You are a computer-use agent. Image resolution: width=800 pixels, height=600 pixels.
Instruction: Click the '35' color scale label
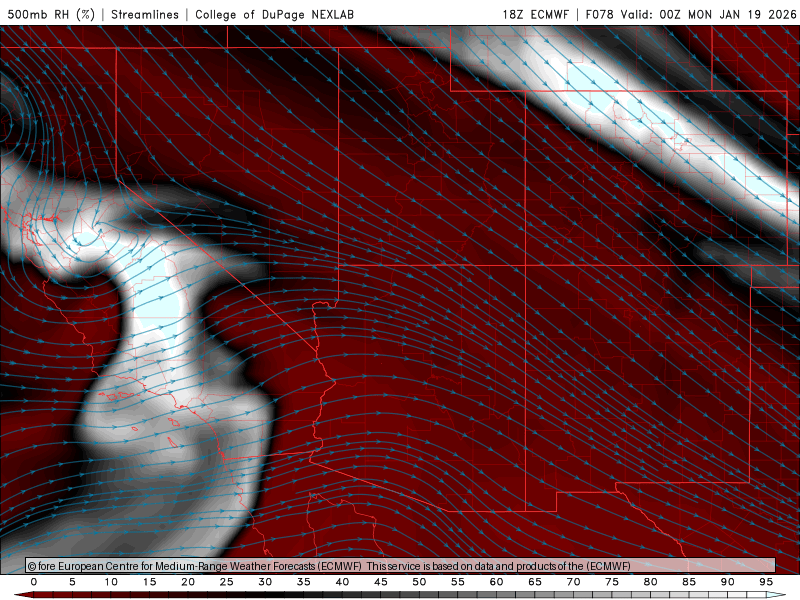pyautogui.click(x=304, y=582)
